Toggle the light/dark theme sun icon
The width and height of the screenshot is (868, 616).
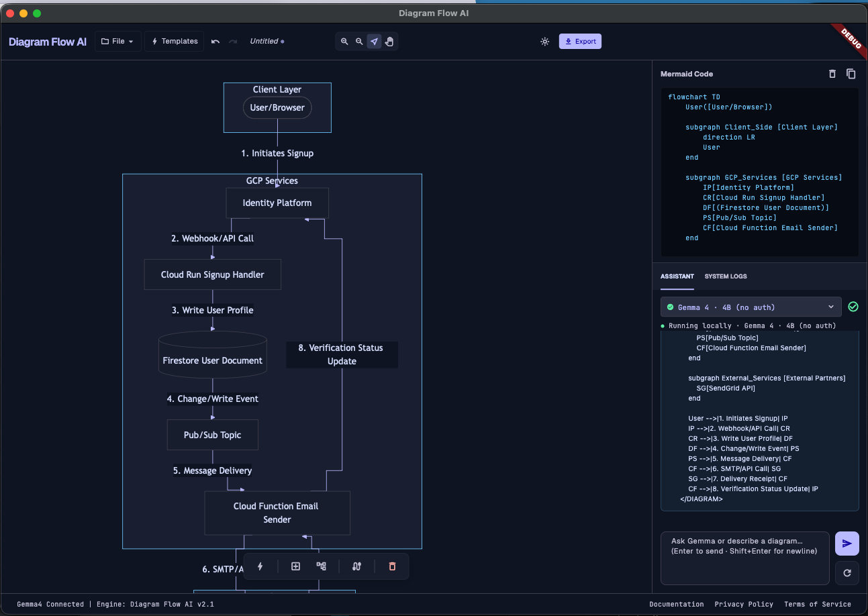click(x=545, y=42)
